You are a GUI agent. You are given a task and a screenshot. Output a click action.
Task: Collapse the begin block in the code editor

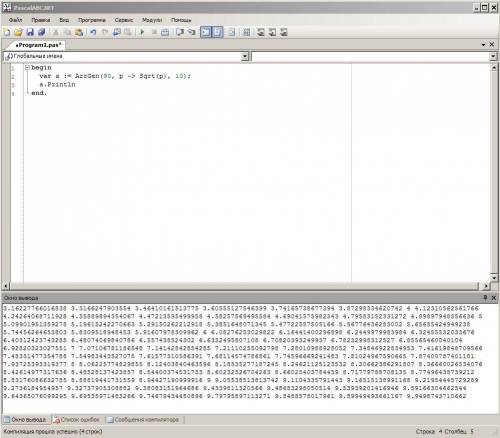point(27,68)
